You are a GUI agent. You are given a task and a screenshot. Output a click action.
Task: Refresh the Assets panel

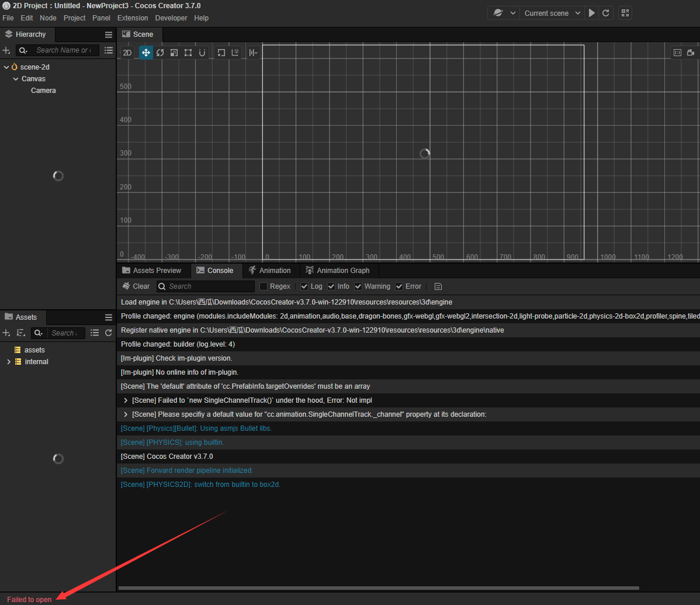tap(109, 333)
